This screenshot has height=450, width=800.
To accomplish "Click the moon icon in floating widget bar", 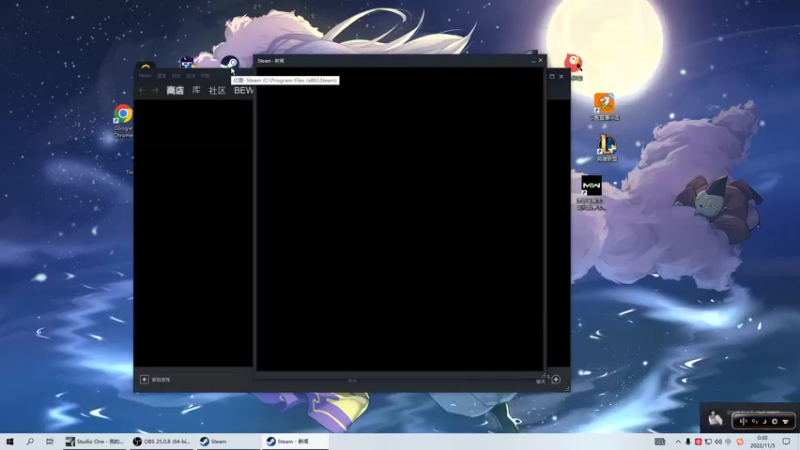I will pos(764,421).
